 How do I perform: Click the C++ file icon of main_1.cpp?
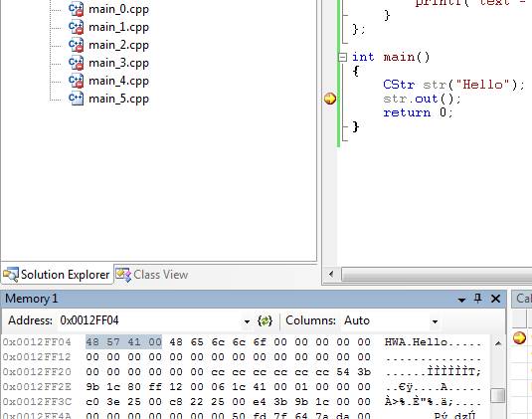point(76,27)
